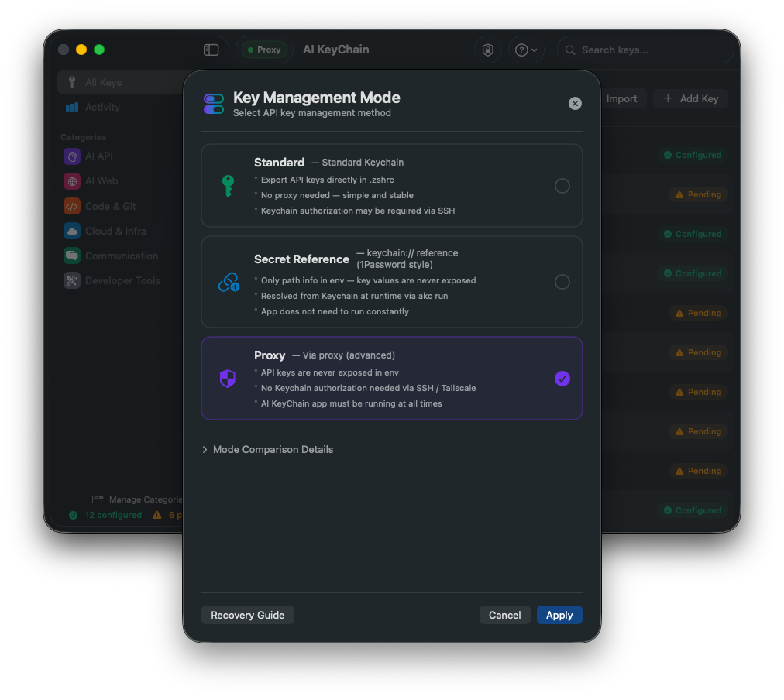Click the purple shield icon for Proxy
The height and width of the screenshot is (700, 784).
[x=228, y=379]
